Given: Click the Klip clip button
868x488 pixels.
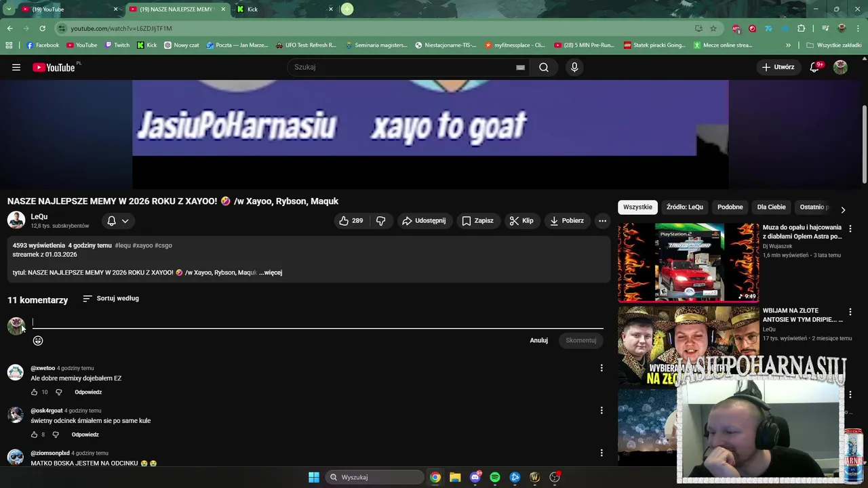Looking at the screenshot, I should (x=521, y=221).
